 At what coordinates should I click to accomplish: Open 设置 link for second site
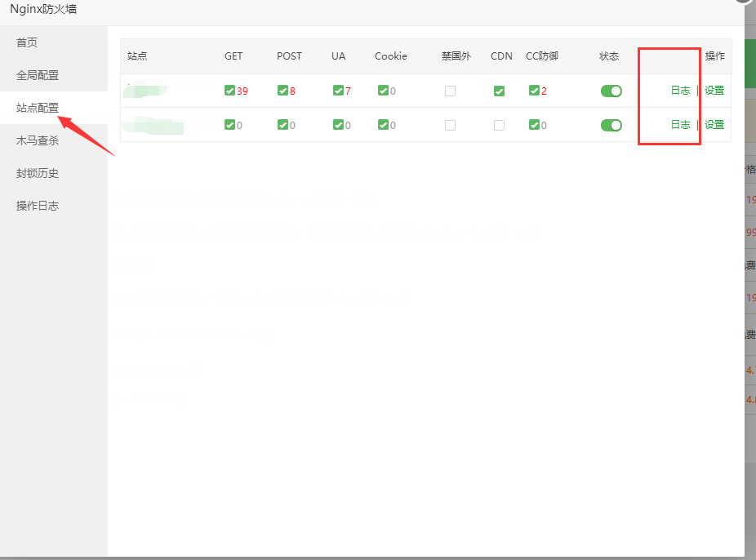click(x=714, y=125)
